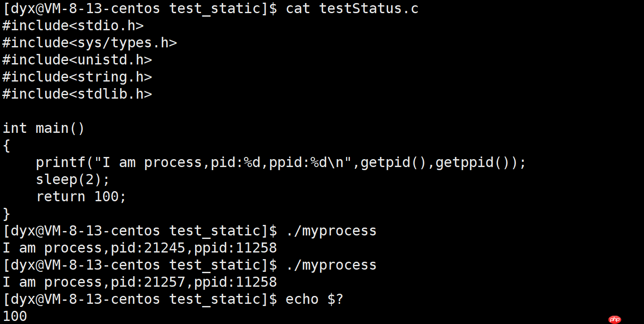
Task: Click the first ./myprocess command
Action: point(331,231)
